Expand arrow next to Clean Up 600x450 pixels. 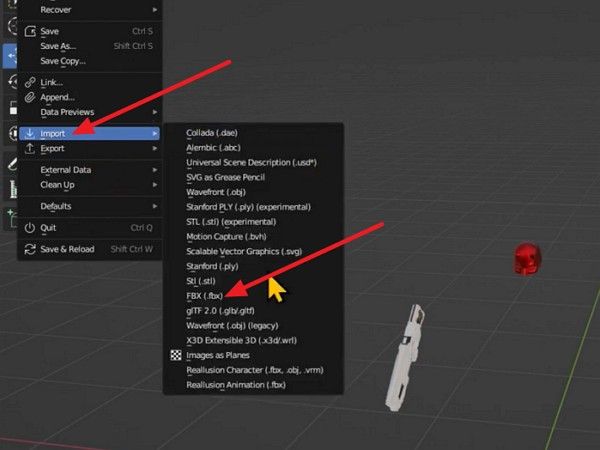click(155, 185)
